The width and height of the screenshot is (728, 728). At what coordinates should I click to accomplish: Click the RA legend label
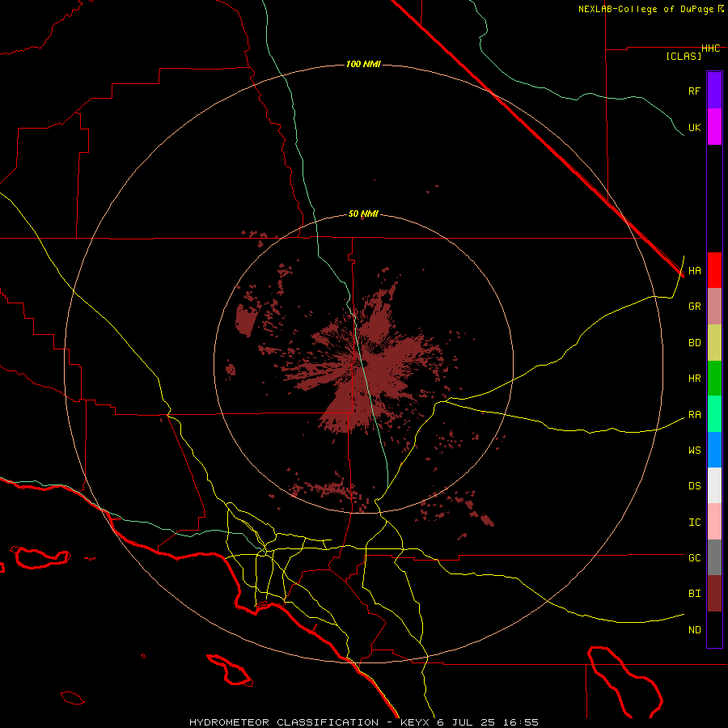tap(694, 415)
